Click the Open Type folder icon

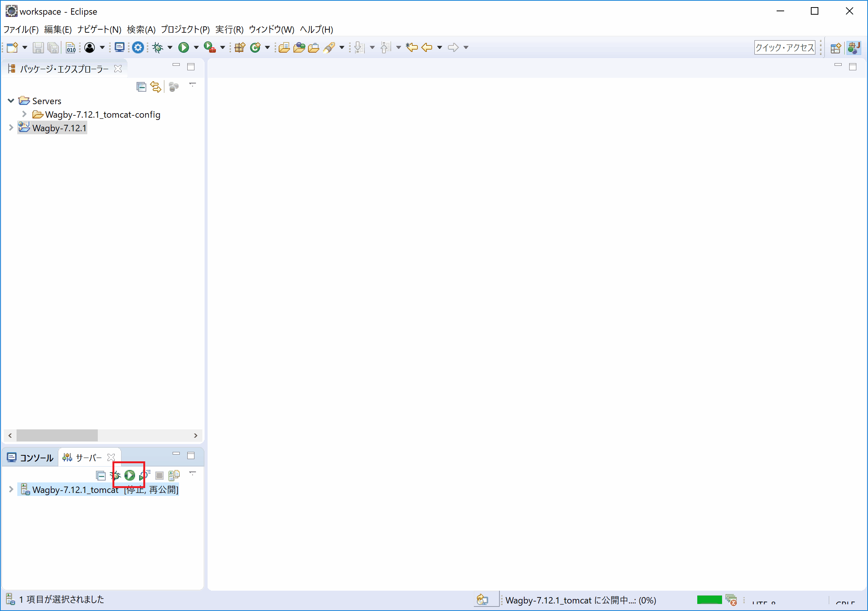pos(284,48)
